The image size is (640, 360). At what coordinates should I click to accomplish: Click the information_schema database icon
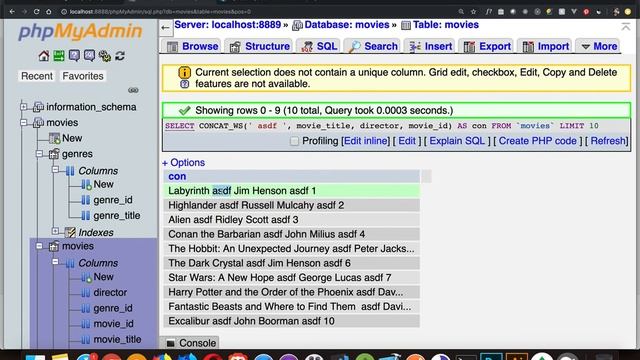pos(38,107)
